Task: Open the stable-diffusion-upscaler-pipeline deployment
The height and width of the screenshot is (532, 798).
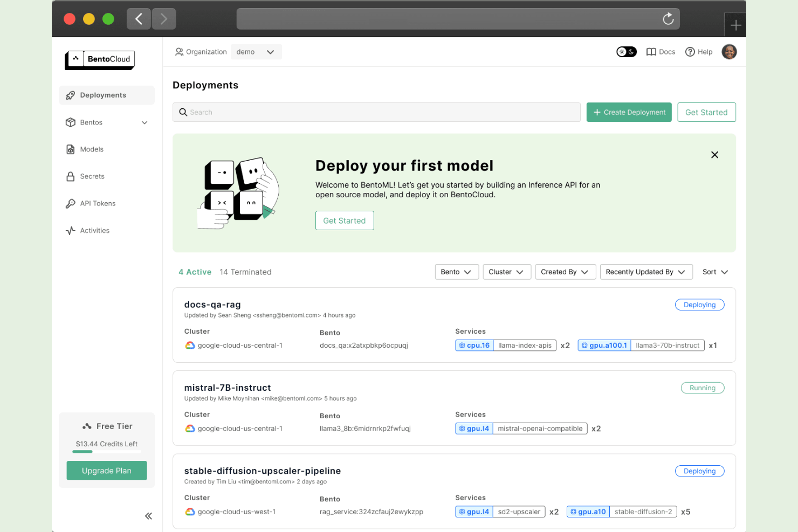Action: click(263, 471)
